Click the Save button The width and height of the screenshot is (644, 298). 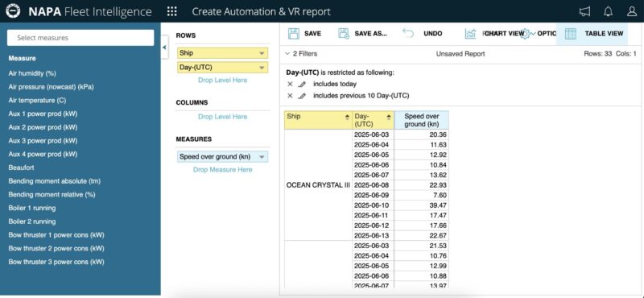coord(304,34)
